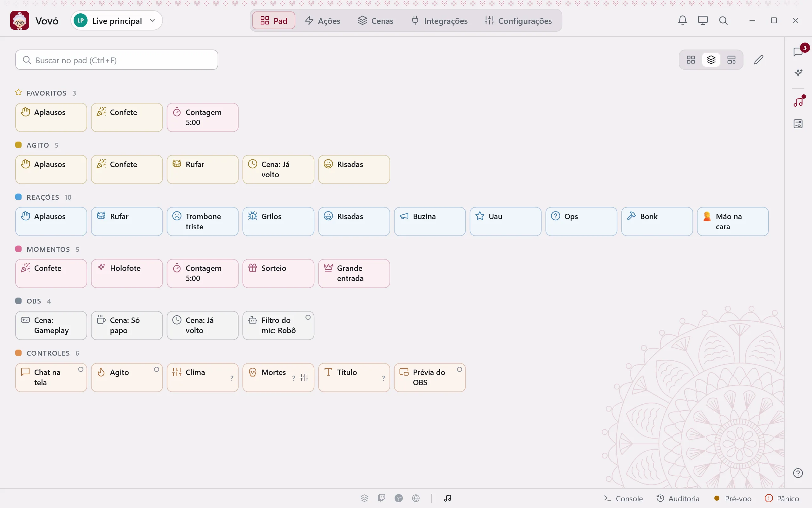
Task: Switch to the Cenas tab
Action: click(376, 21)
